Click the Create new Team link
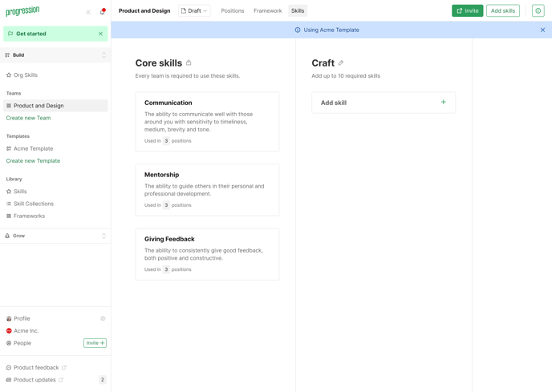 pyautogui.click(x=29, y=118)
